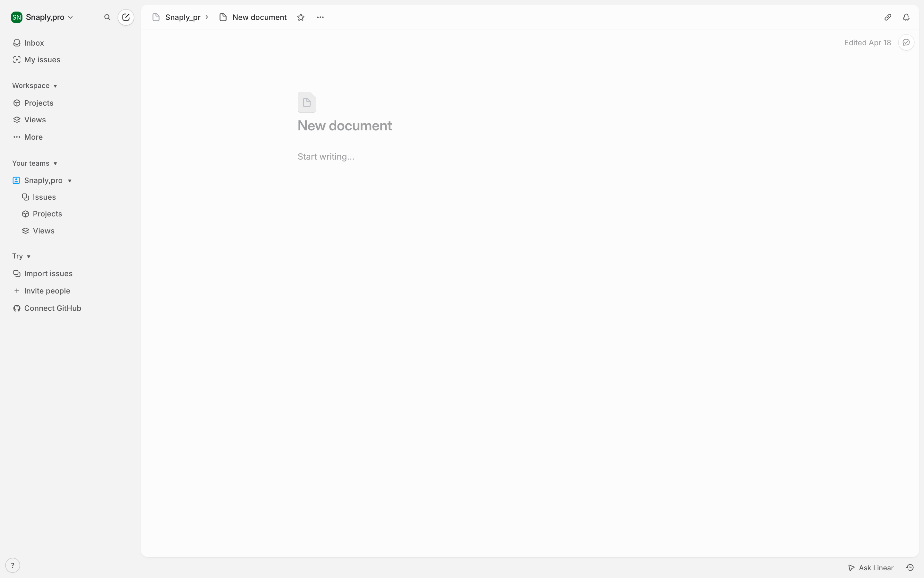This screenshot has height=578, width=924.
Task: Collapse the Try section
Action: [21, 256]
